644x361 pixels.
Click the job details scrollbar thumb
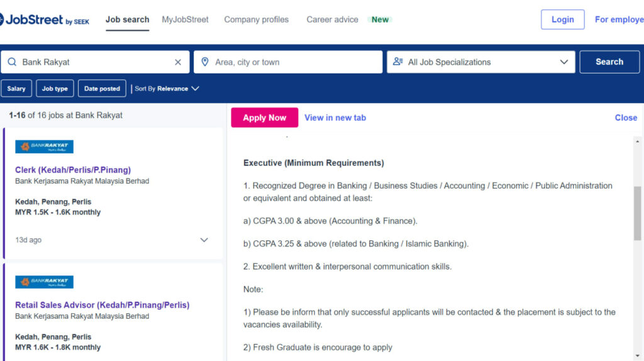[x=637, y=213]
